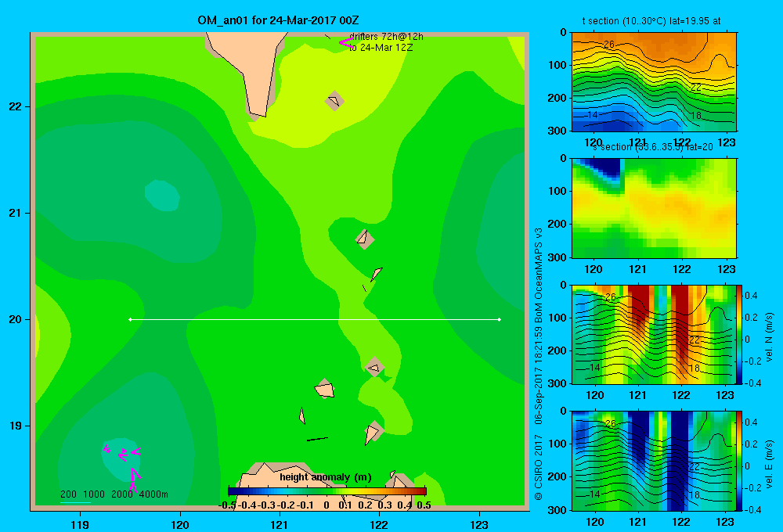Click latitude label 19 on main map
Viewport: 783px width, 532px height.
(x=16, y=426)
